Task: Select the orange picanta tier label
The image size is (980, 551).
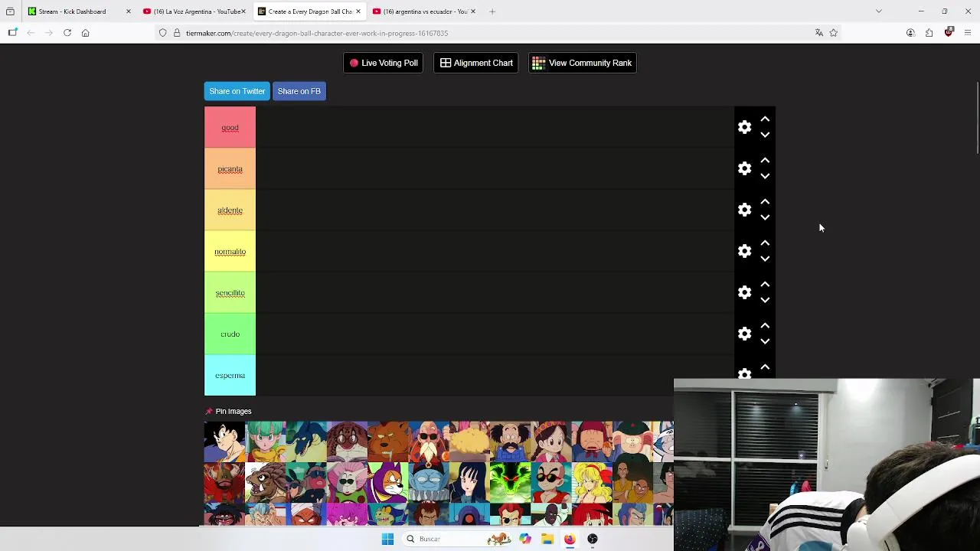Action: 230,169
